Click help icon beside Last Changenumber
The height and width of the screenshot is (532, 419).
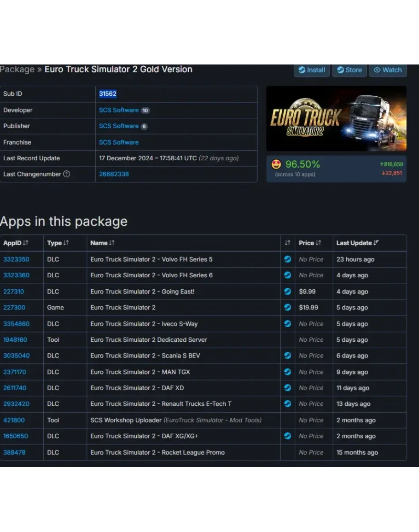[x=67, y=174]
